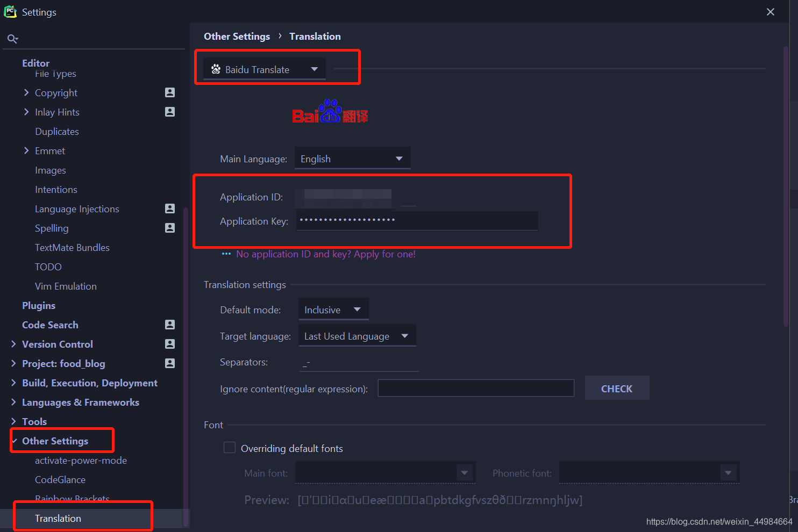Expand the Inlay Hints tree node
Screen dimensions: 798x532
26,112
